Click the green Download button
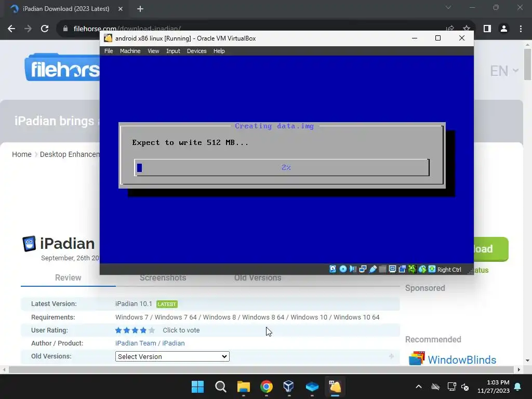The height and width of the screenshot is (399, 532). click(x=490, y=249)
